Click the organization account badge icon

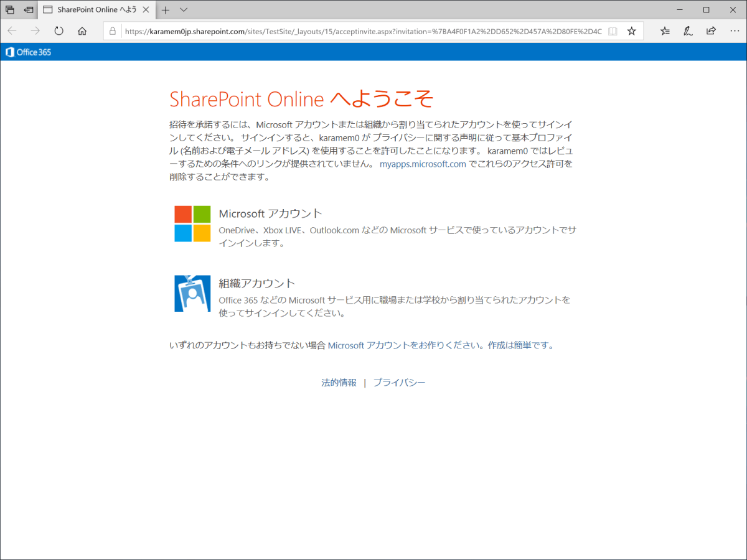[192, 293]
